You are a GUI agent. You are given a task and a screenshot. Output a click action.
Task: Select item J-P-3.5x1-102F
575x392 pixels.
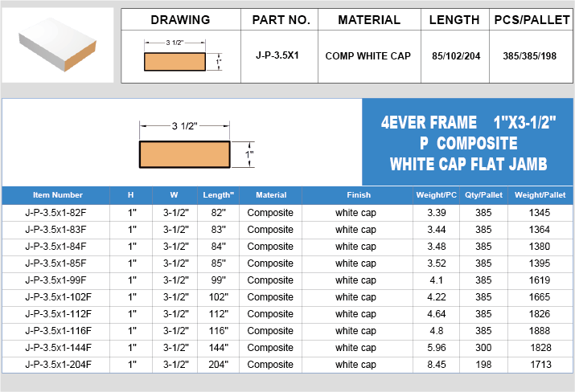(x=59, y=296)
